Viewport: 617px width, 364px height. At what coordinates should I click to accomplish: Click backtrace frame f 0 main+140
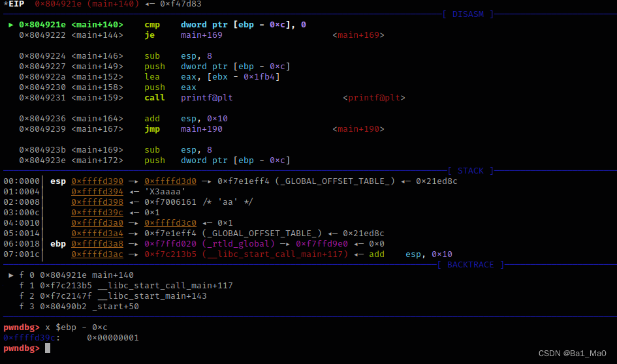(x=76, y=275)
